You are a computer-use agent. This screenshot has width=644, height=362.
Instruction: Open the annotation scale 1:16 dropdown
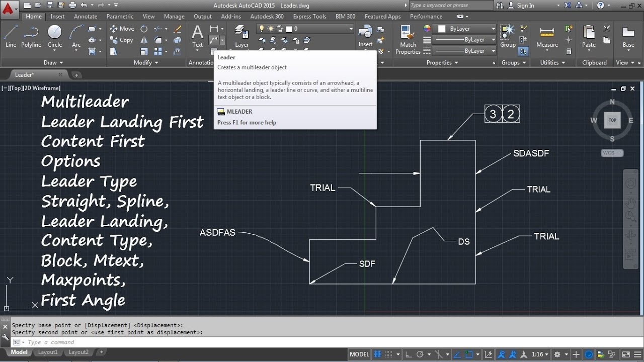(x=540, y=354)
